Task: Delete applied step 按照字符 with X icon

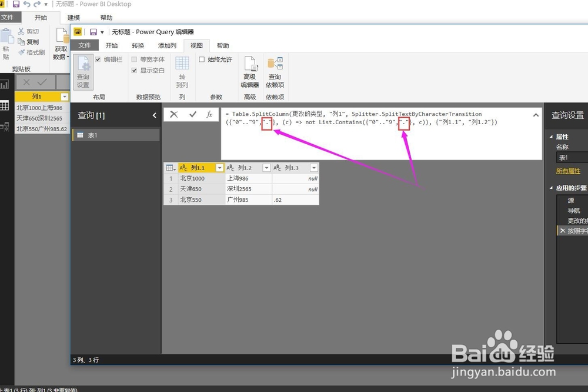Action: click(x=563, y=231)
